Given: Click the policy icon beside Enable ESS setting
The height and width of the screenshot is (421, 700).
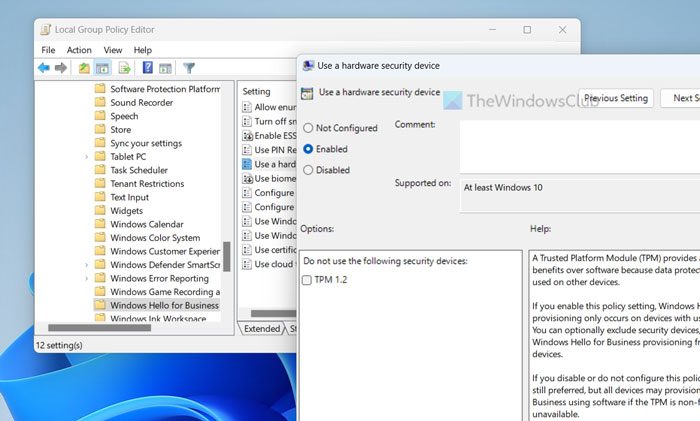Looking at the screenshot, I should pos(247,136).
